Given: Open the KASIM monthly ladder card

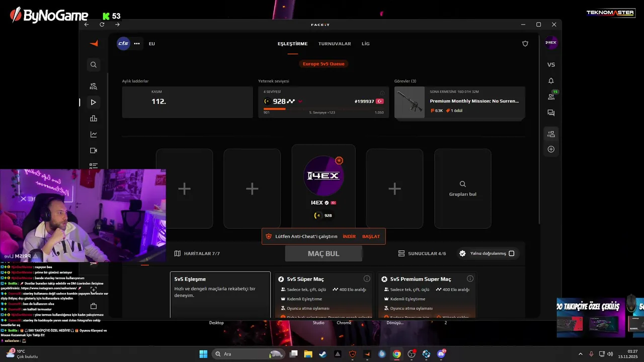Looking at the screenshot, I should tap(187, 102).
